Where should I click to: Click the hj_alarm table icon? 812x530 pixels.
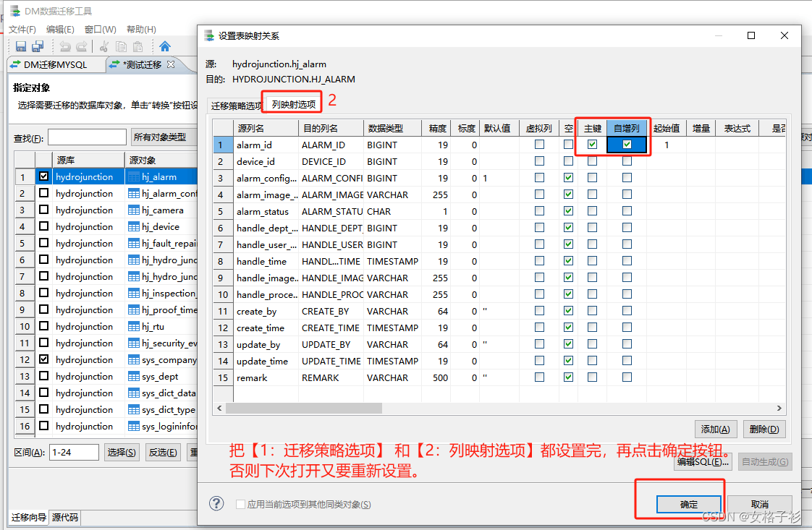134,177
